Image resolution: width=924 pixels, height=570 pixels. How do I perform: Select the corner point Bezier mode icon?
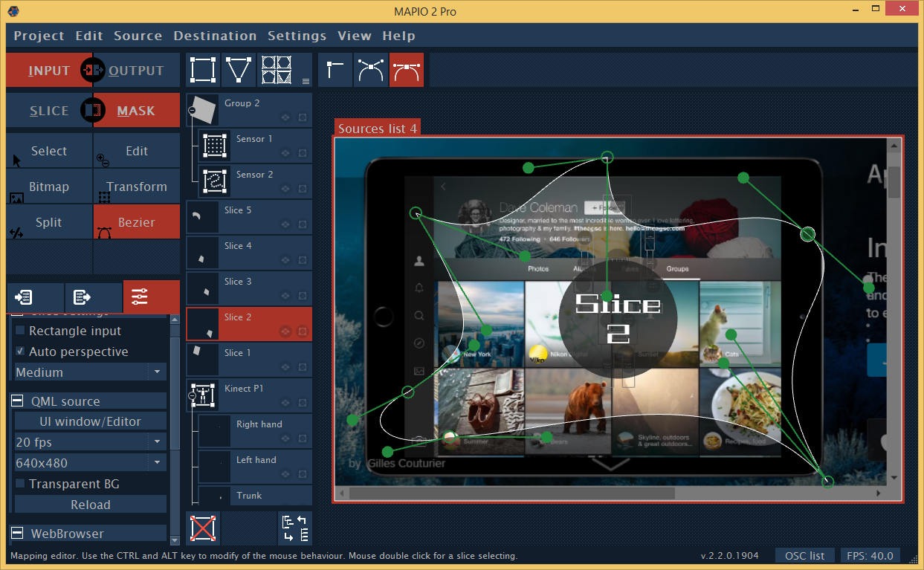click(335, 70)
